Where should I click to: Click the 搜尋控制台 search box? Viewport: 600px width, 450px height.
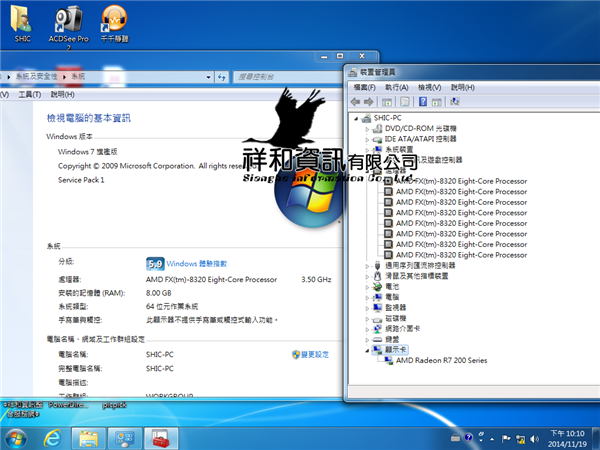click(x=287, y=77)
